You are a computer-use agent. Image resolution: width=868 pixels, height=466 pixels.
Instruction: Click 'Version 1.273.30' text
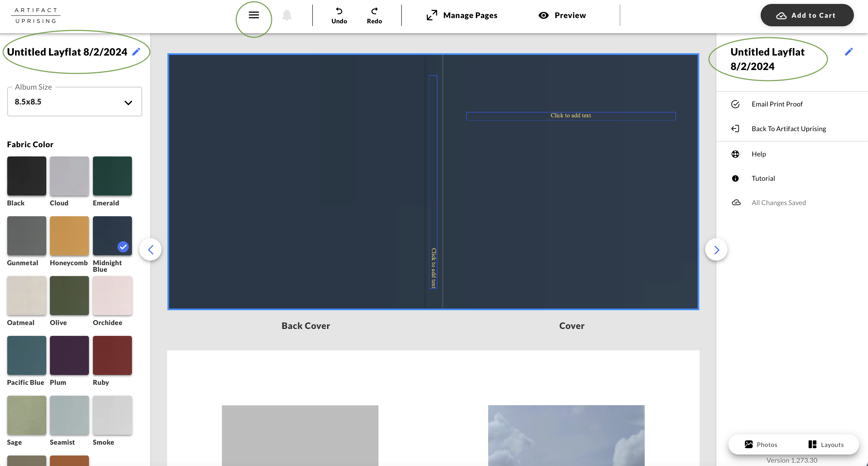pyautogui.click(x=792, y=460)
